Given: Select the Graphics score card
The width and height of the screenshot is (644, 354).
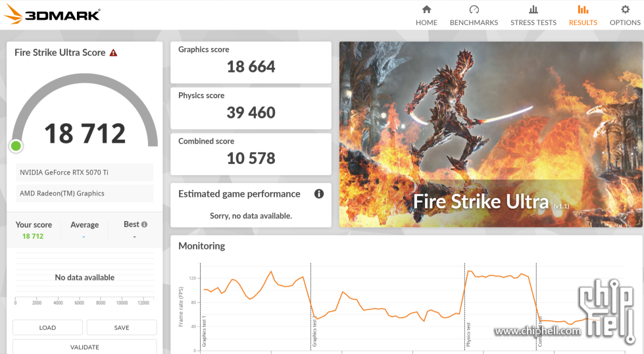Looking at the screenshot, I should (251, 63).
